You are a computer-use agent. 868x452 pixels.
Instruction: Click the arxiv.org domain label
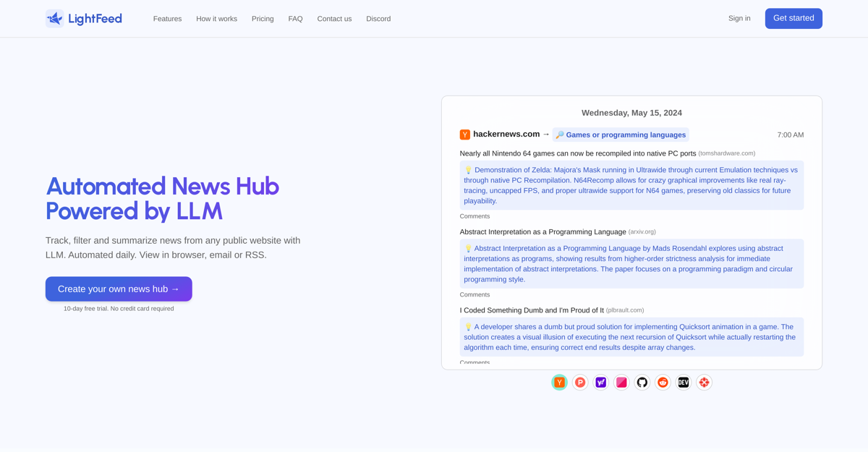[642, 232]
